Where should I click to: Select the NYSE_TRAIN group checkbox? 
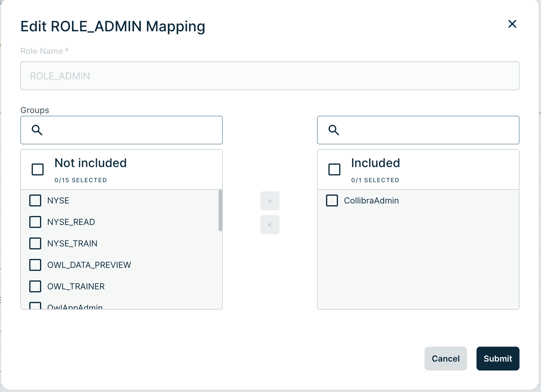coord(35,243)
